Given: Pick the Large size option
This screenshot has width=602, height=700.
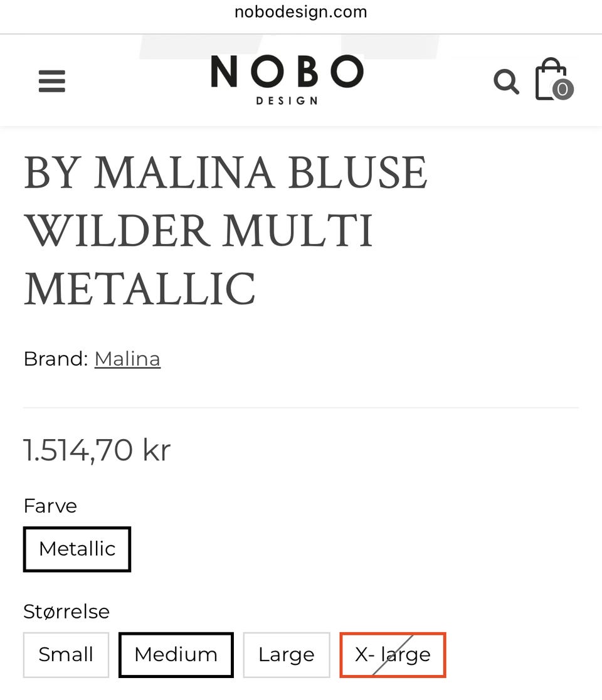Looking at the screenshot, I should pyautogui.click(x=286, y=655).
